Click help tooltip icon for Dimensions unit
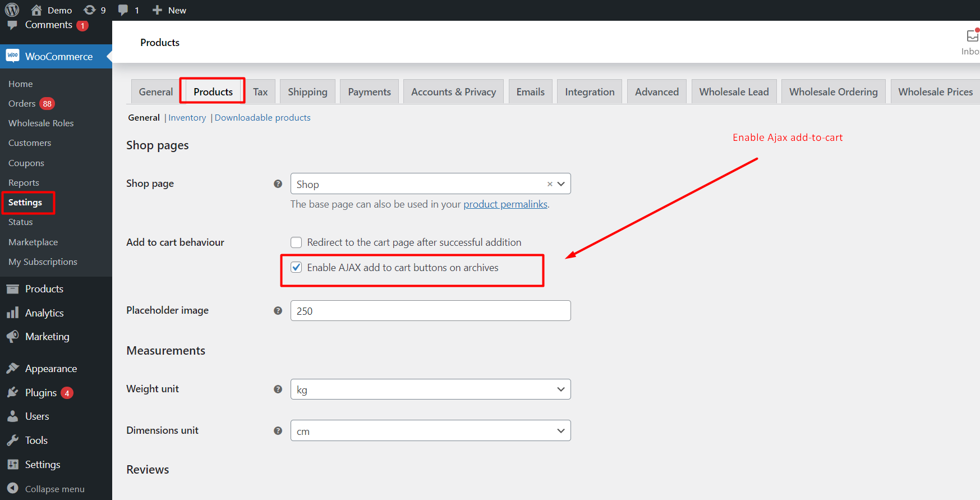The width and height of the screenshot is (980, 500). click(x=278, y=430)
